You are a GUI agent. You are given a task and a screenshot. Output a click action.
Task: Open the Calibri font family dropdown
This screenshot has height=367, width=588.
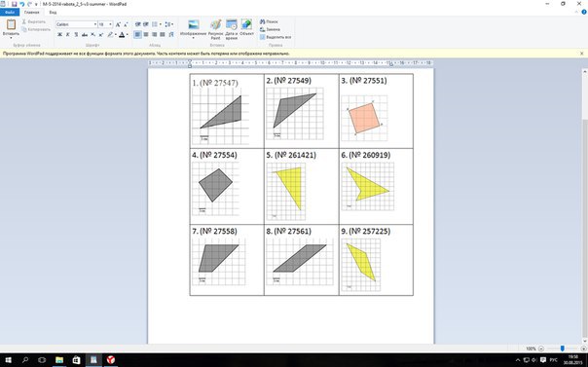point(77,24)
